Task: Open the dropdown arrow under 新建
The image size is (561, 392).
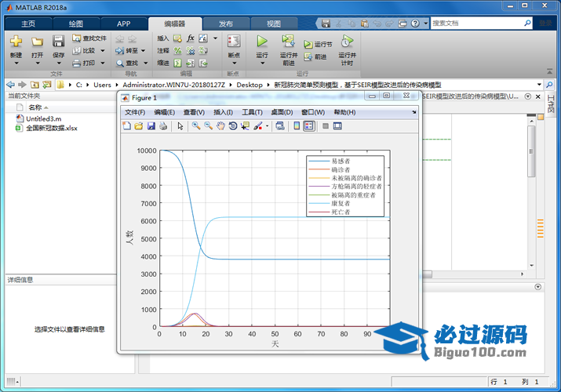Action: tap(16, 64)
